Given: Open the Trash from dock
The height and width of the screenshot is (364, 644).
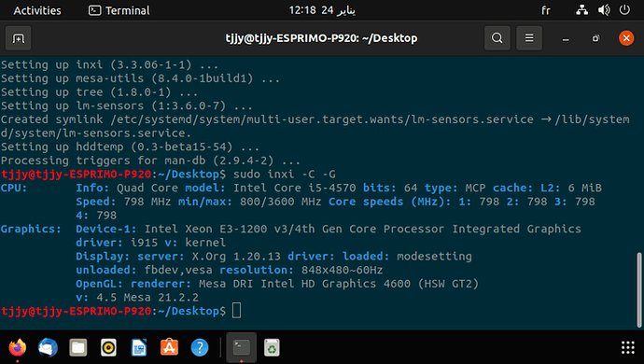Looking at the screenshot, I should point(272,348).
